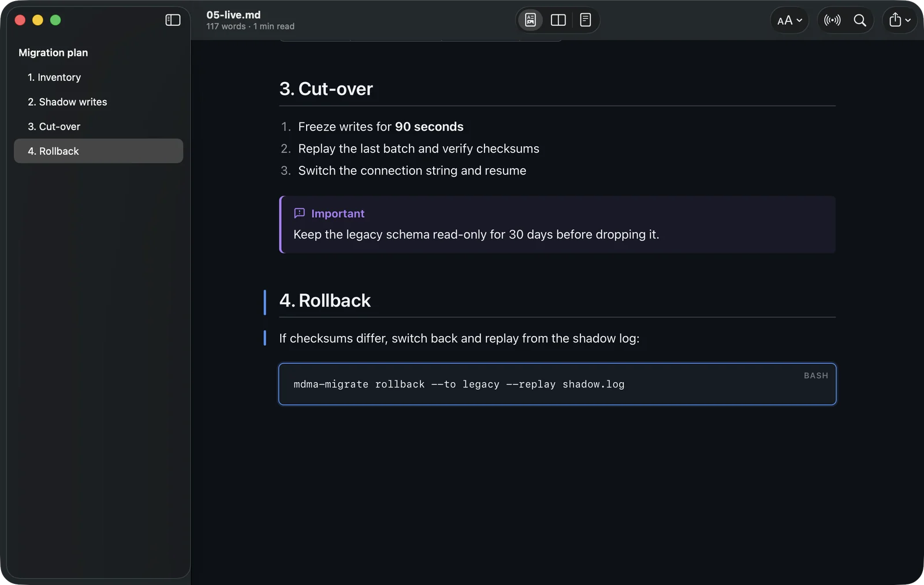Toggle the sidebar panel icon
This screenshot has height=585, width=924.
click(173, 20)
